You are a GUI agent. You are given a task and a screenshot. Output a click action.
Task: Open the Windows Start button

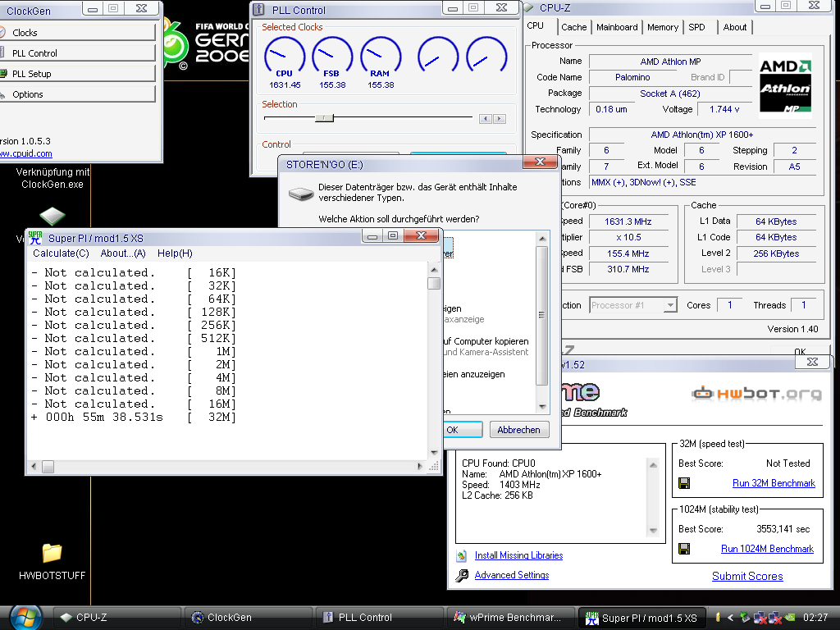[x=25, y=617]
